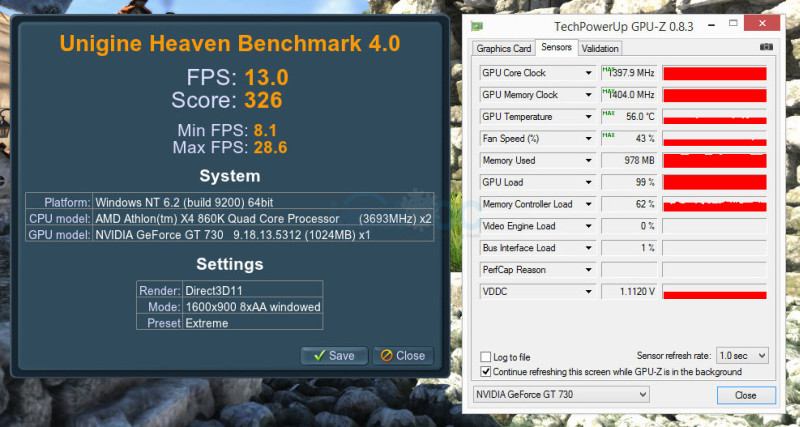Click the Min FPS value 8.1
The image size is (800, 427).
(x=265, y=131)
